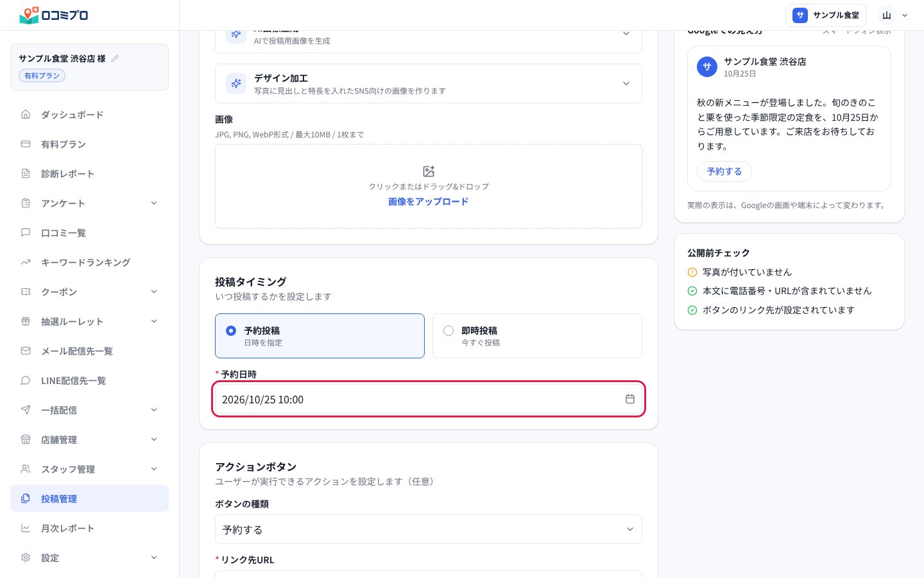The image size is (924, 578).
Task: Click the calendar icon in 予約日時 field
Action: coord(630,399)
